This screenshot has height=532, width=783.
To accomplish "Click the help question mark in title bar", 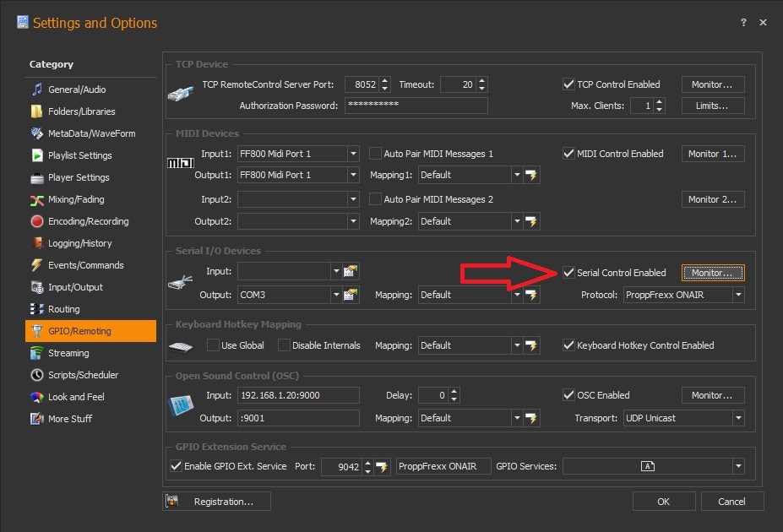I will click(743, 23).
